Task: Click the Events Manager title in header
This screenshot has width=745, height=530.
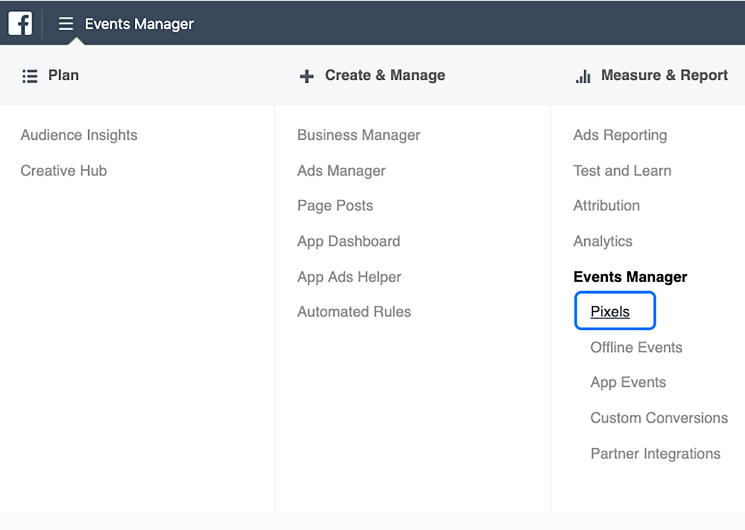Action: point(139,24)
